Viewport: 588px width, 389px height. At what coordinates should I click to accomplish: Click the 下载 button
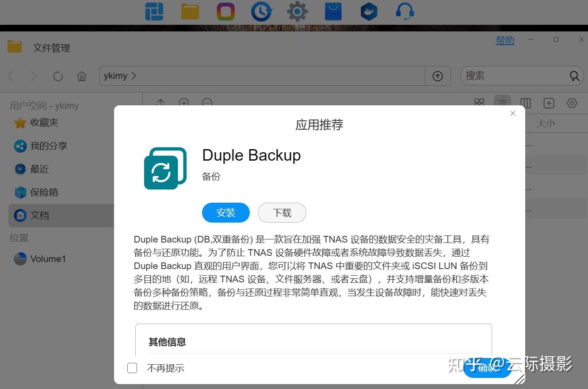click(x=282, y=213)
